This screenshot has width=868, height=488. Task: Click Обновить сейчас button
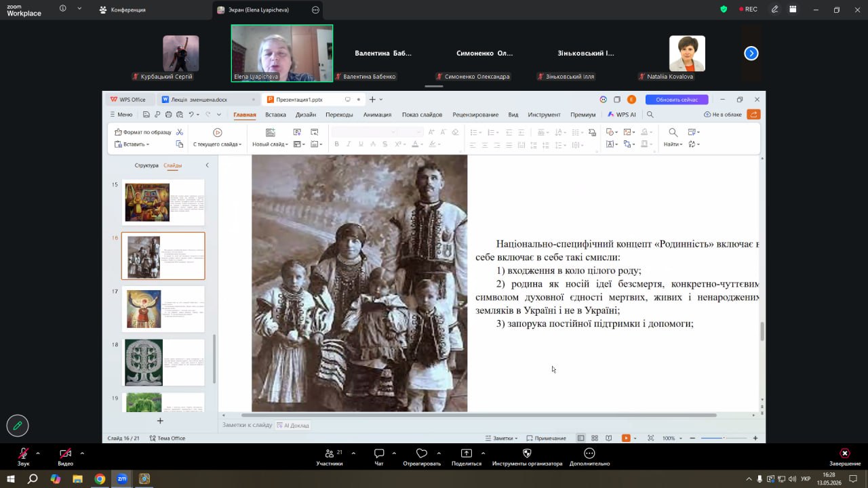click(677, 100)
